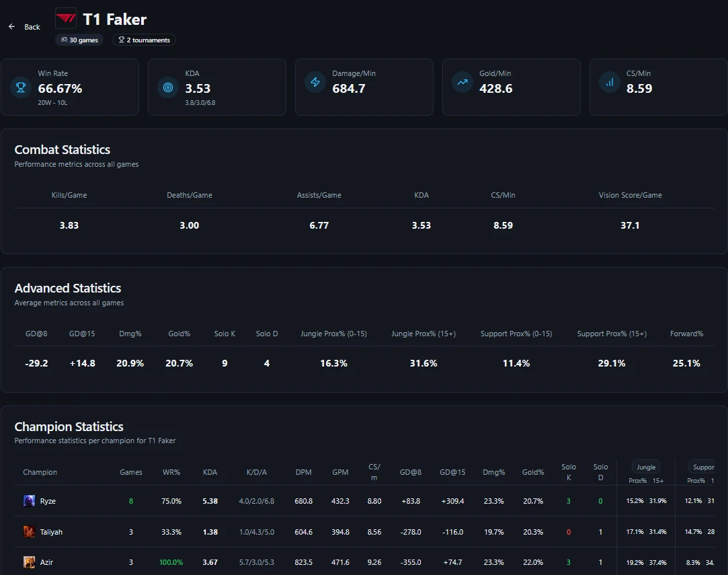Select the Ryze row name
This screenshot has height=575, width=728.
(x=48, y=500)
